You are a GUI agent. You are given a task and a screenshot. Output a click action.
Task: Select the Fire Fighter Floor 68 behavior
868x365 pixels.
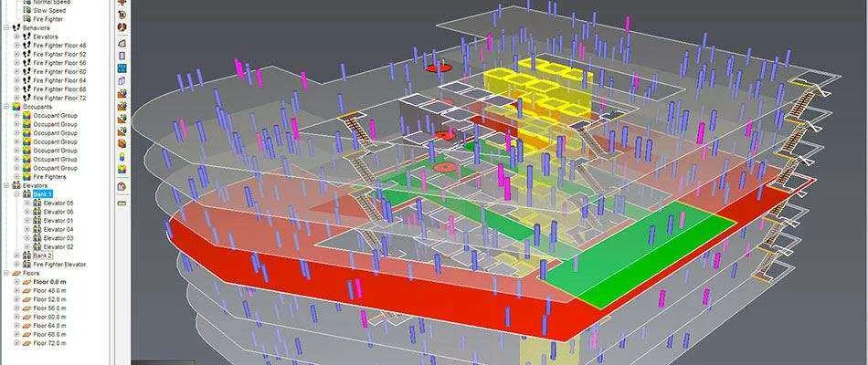click(x=59, y=89)
